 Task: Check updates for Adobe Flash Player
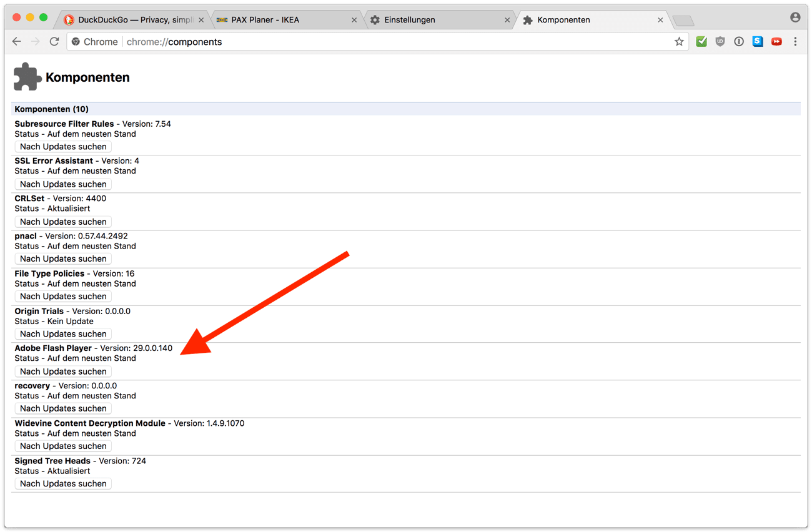tap(63, 372)
